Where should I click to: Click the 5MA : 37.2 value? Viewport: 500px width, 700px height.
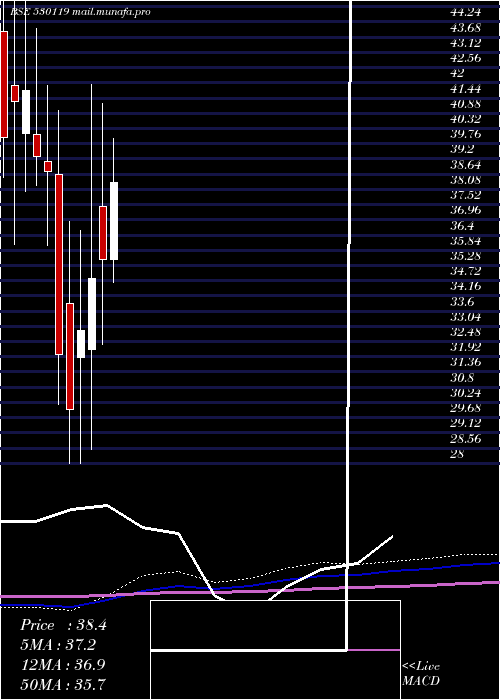[58, 645]
